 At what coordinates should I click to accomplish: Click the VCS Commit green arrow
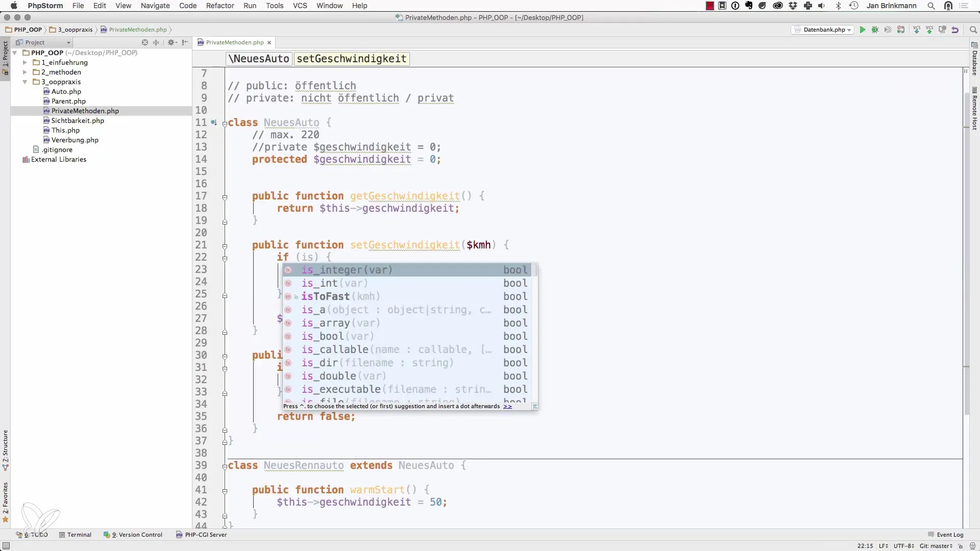pyautogui.click(x=929, y=30)
